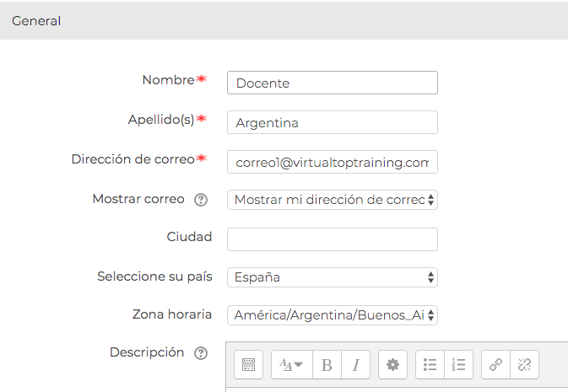Insert an ordered numbered list
The height and width of the screenshot is (392, 568).
point(458,364)
